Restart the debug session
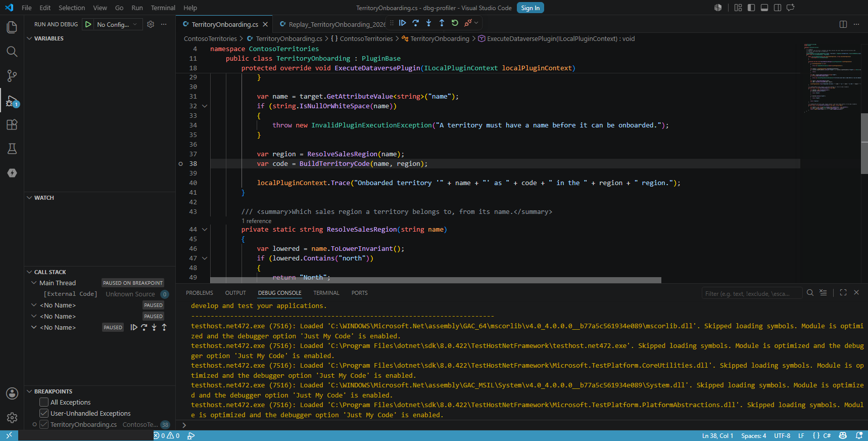868x441 pixels. pyautogui.click(x=455, y=23)
